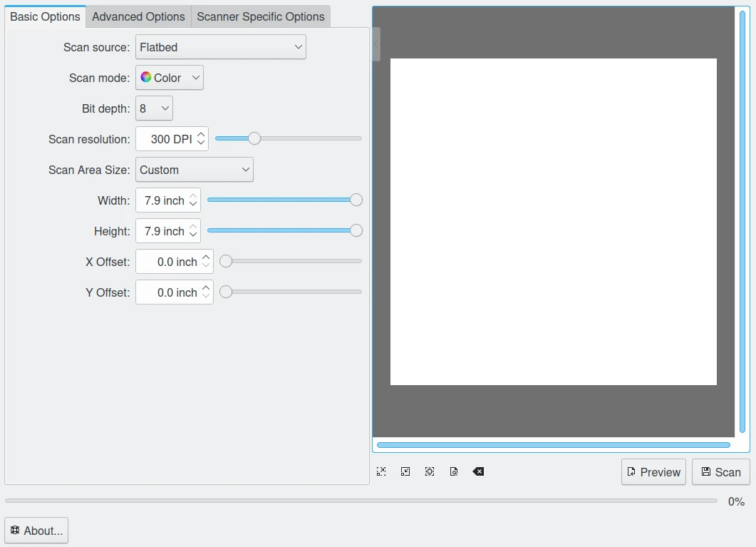
Task: Open the Scanner Specific Options tab
Action: pos(260,16)
